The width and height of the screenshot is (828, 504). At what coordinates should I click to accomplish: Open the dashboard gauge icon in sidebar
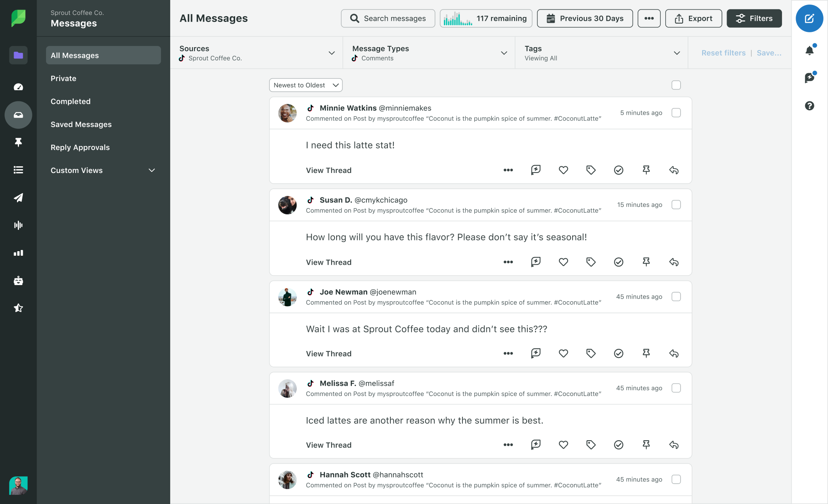18,87
